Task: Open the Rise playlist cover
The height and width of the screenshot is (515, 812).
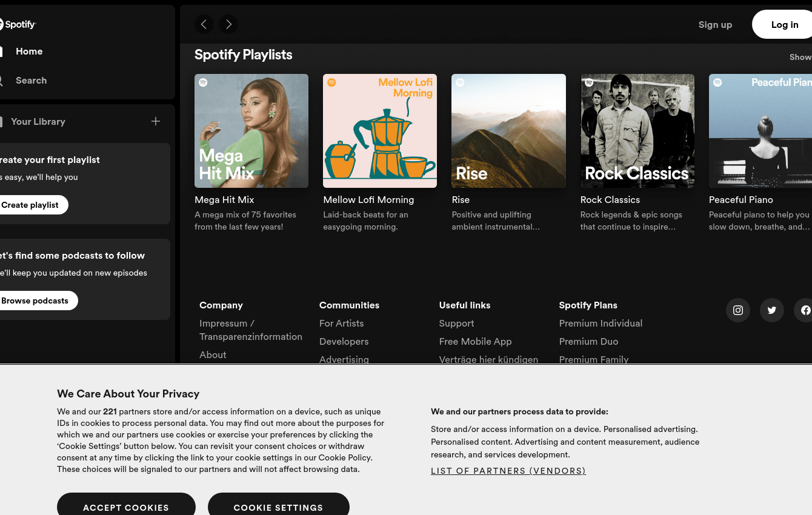Action: (x=508, y=131)
